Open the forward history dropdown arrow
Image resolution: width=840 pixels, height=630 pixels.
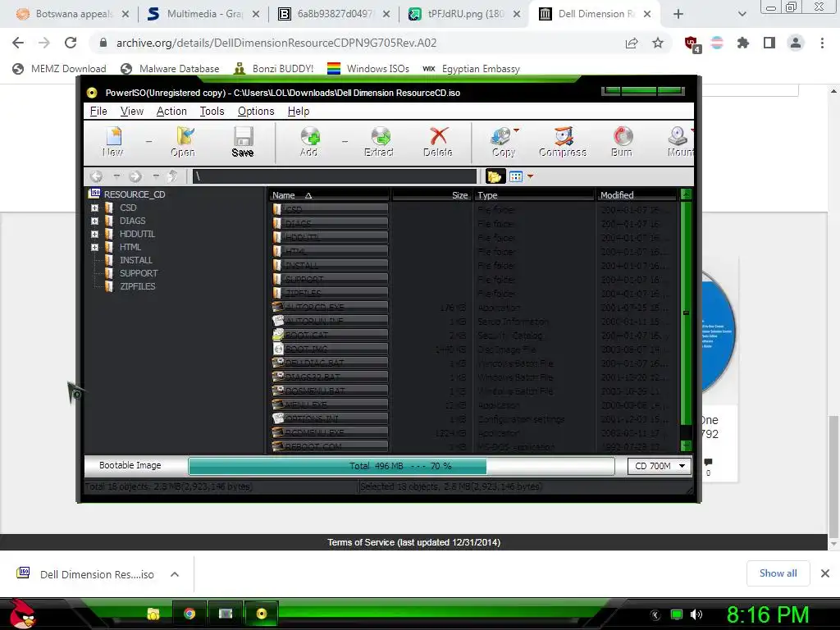[155, 176]
